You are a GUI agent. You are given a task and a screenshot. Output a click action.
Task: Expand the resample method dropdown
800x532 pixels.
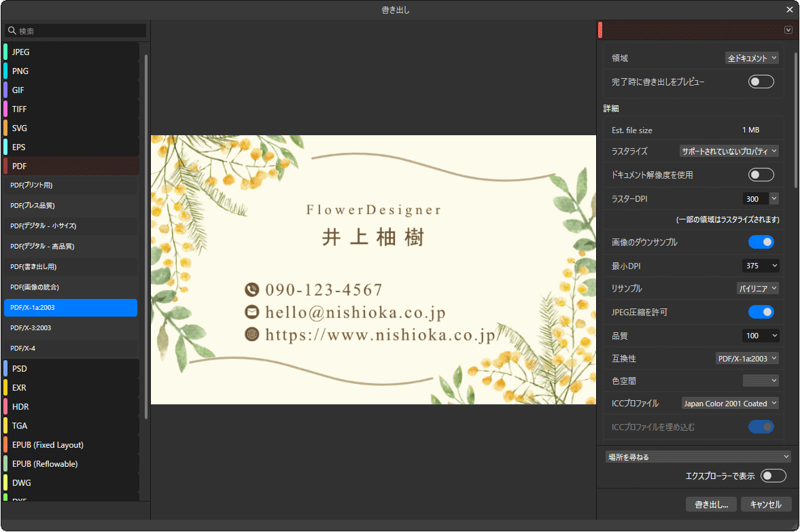[x=758, y=288]
